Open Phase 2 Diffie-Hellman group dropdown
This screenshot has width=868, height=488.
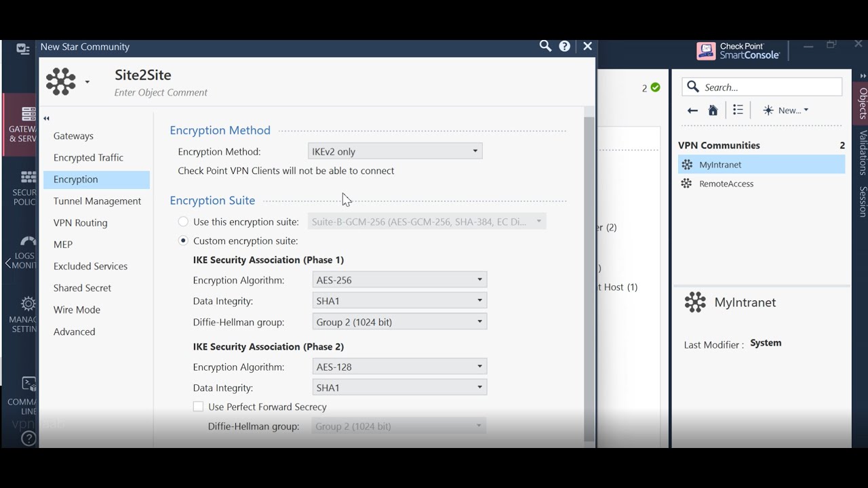(x=399, y=426)
